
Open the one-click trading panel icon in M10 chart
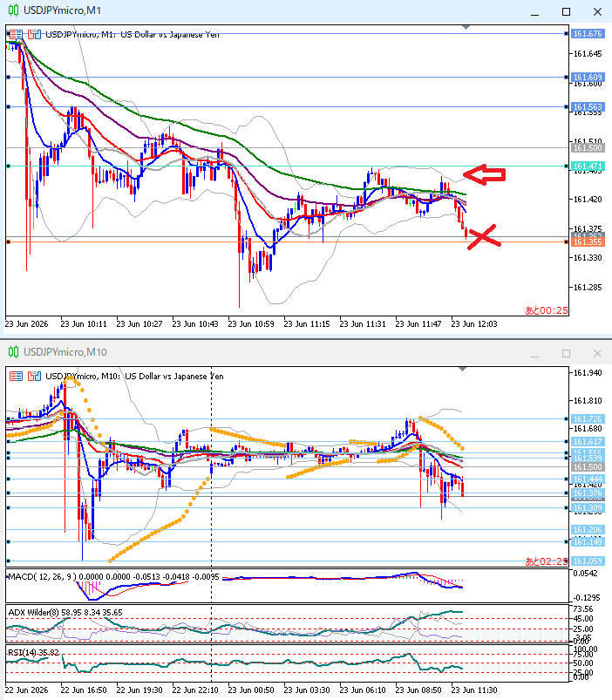16,377
